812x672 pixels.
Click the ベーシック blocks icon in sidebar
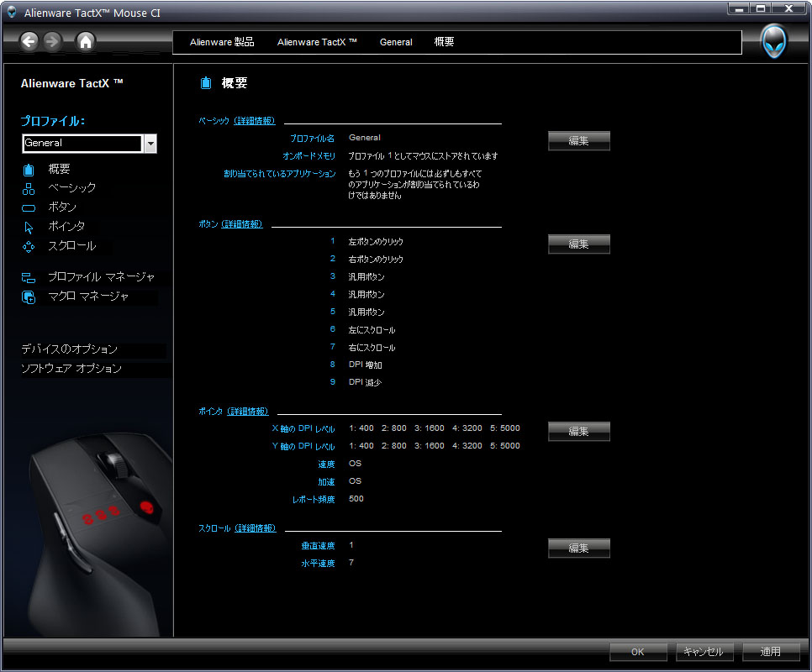tap(29, 189)
